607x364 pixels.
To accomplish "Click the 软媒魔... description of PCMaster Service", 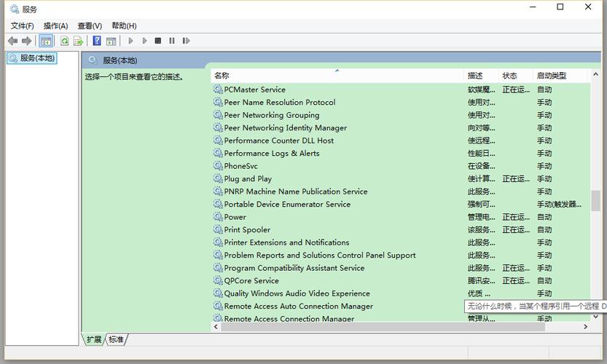I will point(481,90).
